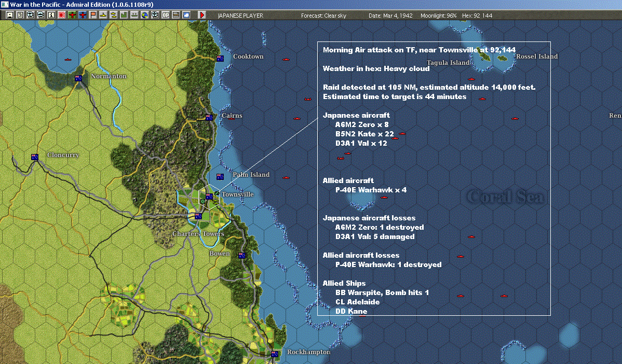Image resolution: width=622 pixels, height=364 pixels.
Task: Select the Palm Island base flag
Action: click(220, 177)
